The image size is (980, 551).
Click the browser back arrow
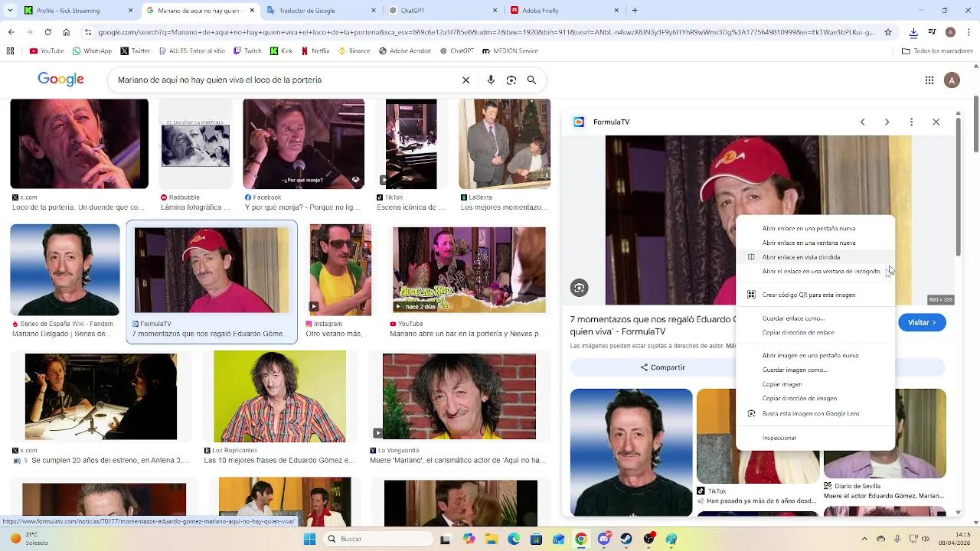tap(11, 32)
